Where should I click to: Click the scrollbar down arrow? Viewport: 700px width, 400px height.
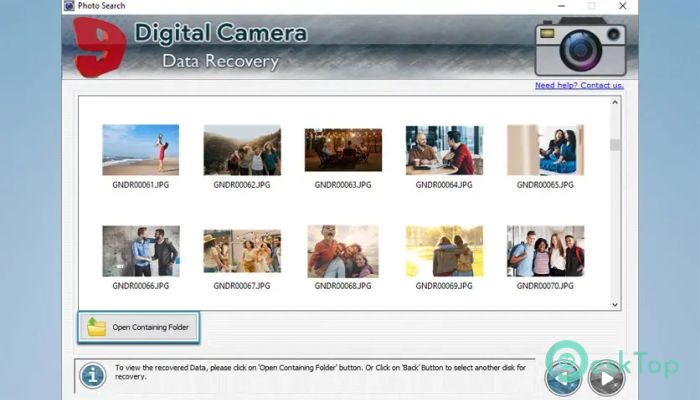pos(615,304)
